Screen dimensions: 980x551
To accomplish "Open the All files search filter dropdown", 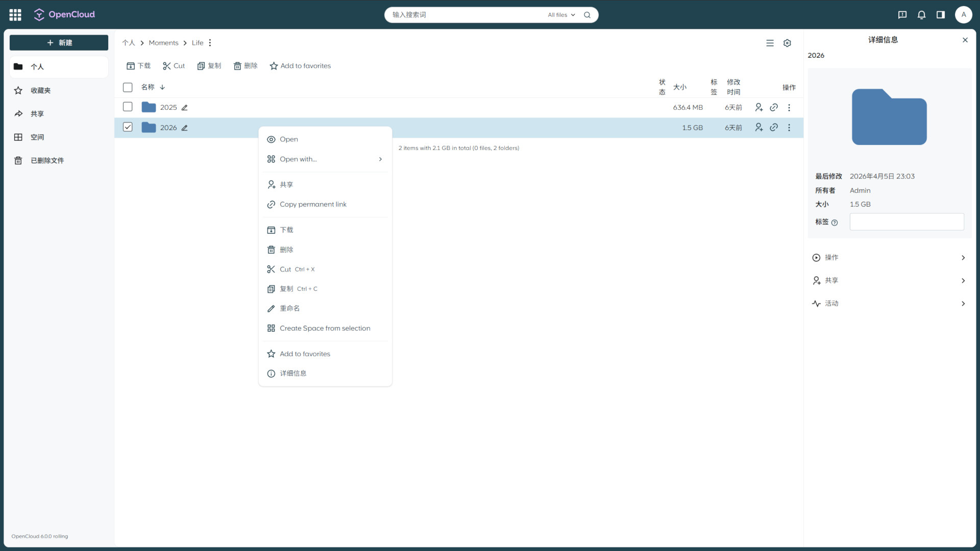I will (561, 15).
